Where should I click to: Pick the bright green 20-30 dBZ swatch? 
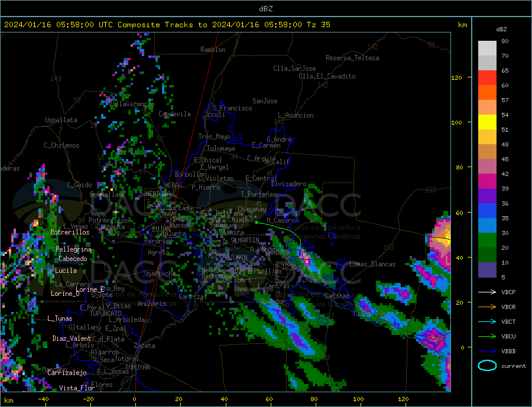[x=487, y=240]
